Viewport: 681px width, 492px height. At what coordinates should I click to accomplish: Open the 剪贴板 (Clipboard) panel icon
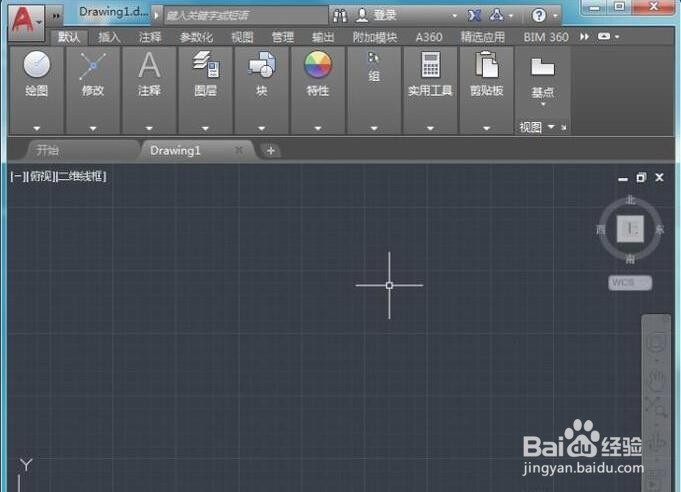click(x=486, y=64)
